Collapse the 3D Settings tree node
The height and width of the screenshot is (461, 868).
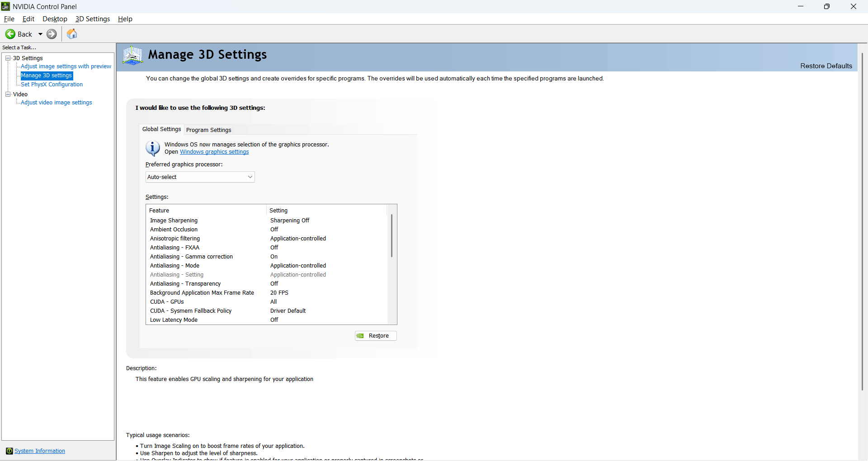pyautogui.click(x=8, y=58)
